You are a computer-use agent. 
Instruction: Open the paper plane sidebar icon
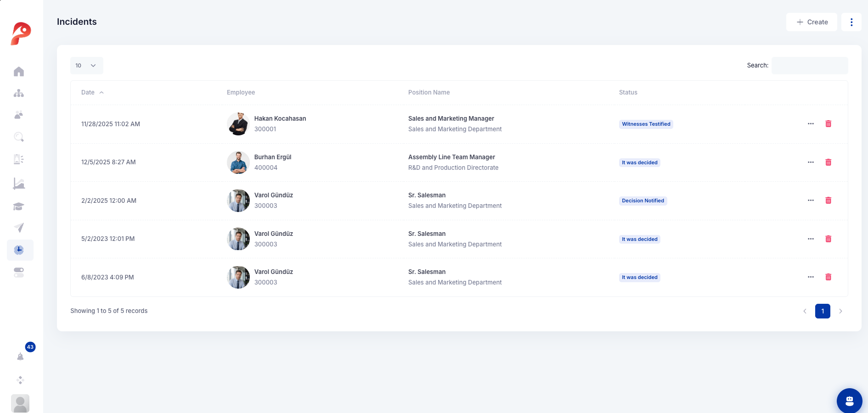[x=19, y=228]
